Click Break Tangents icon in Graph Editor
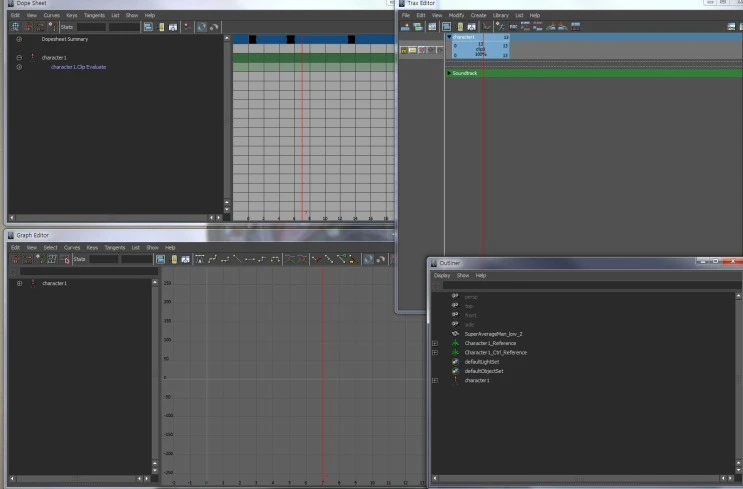This screenshot has height=489, width=743. pyautogui.click(x=317, y=259)
